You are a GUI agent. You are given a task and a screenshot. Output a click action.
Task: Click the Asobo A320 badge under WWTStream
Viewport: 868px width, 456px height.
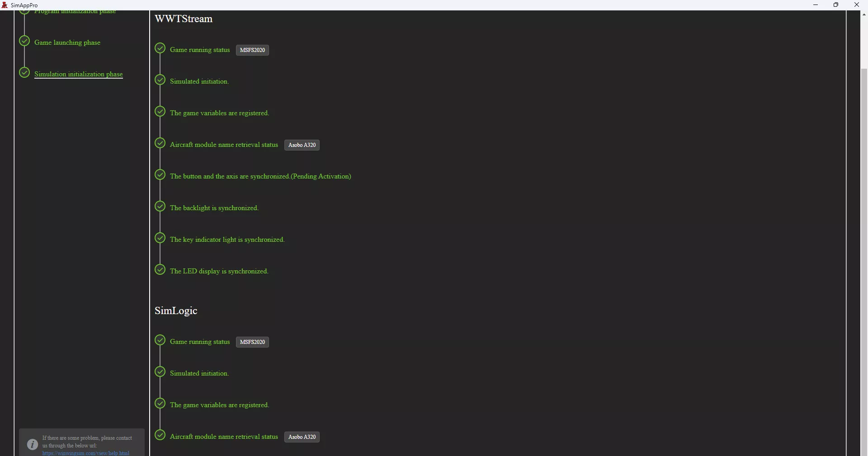[302, 145]
